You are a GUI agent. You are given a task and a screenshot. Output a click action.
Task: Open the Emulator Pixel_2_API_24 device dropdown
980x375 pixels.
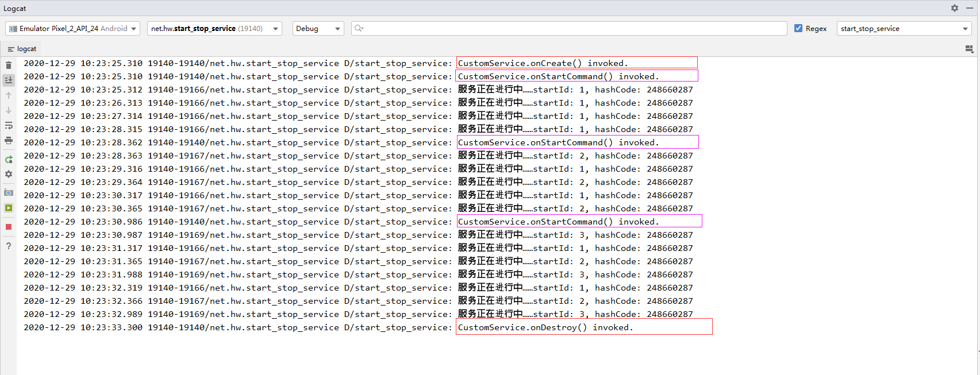72,28
